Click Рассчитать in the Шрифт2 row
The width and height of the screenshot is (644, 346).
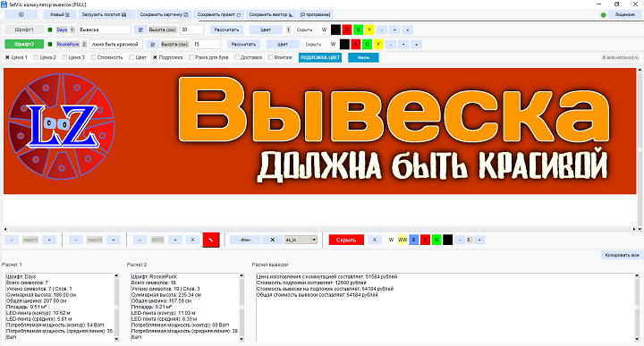pos(243,44)
